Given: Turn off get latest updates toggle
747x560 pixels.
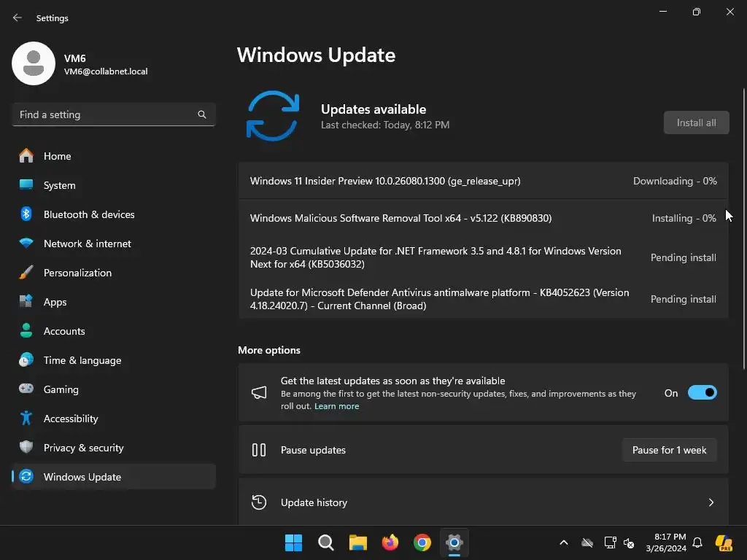Looking at the screenshot, I should click(703, 393).
